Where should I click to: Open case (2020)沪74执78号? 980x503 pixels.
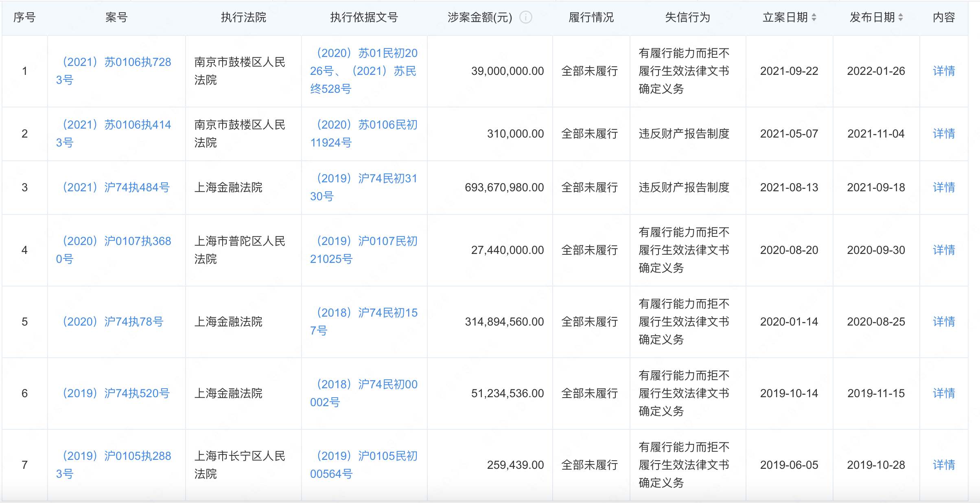tap(113, 321)
